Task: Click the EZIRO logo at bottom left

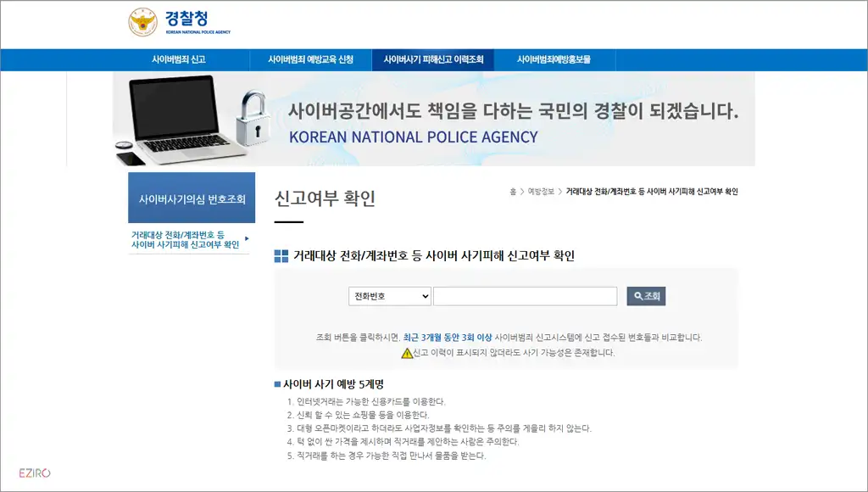Action: 36,471
